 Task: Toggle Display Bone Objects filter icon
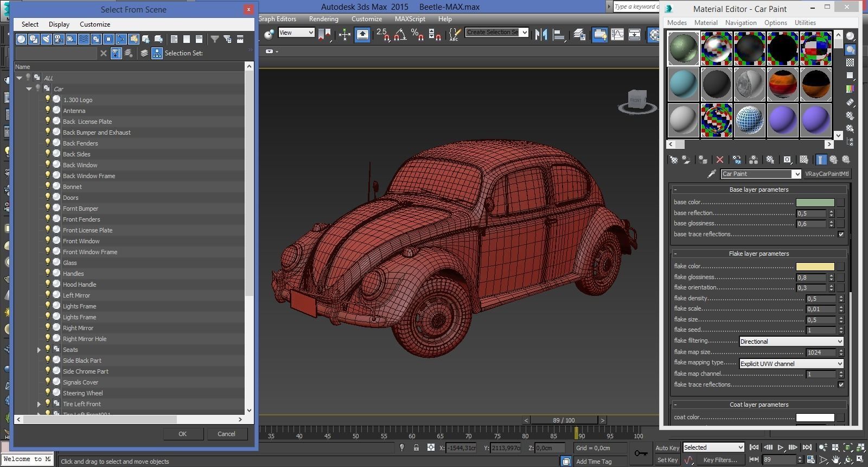(121, 39)
